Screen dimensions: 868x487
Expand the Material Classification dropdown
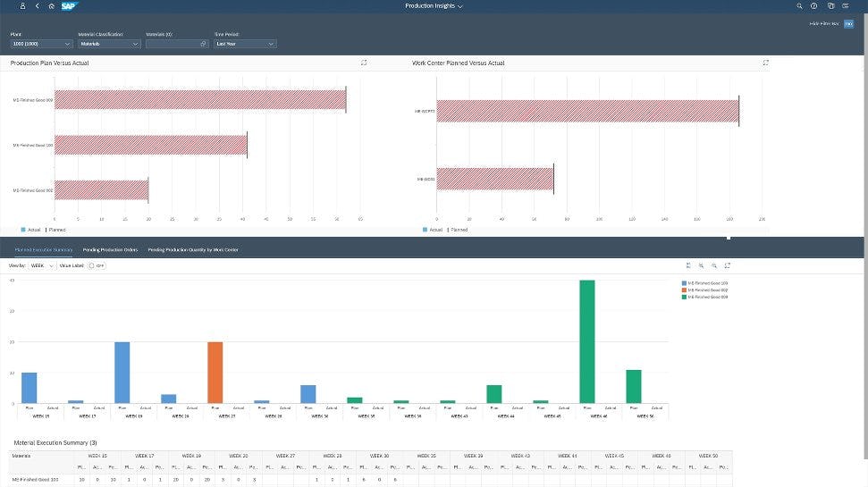135,44
